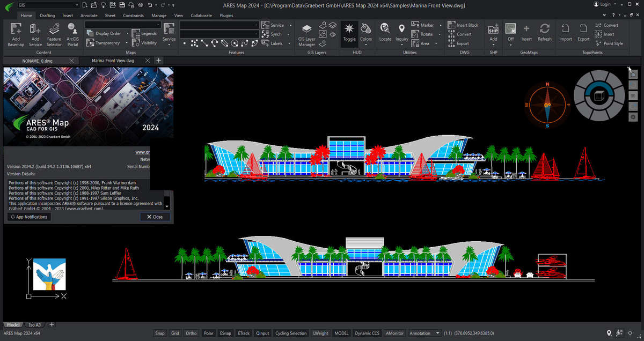Screen dimensions: 644x341
Task: Click the New document icon
Action: click(x=85, y=5)
